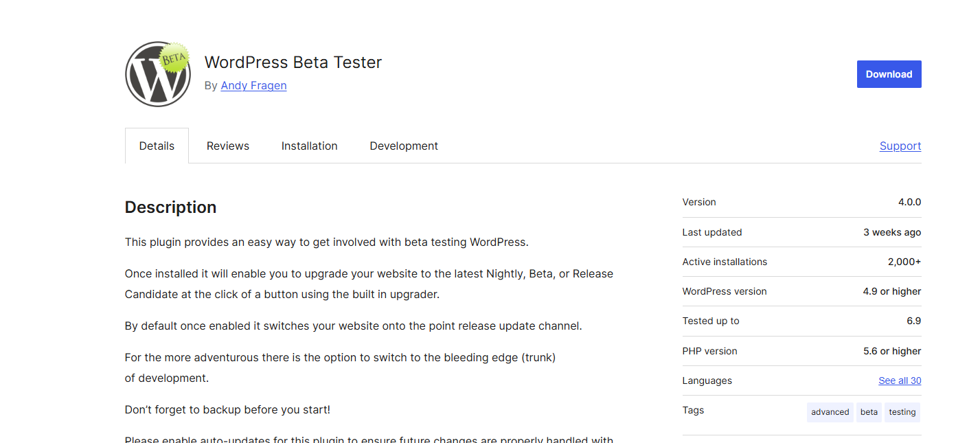Click the Description section heading

click(x=170, y=207)
